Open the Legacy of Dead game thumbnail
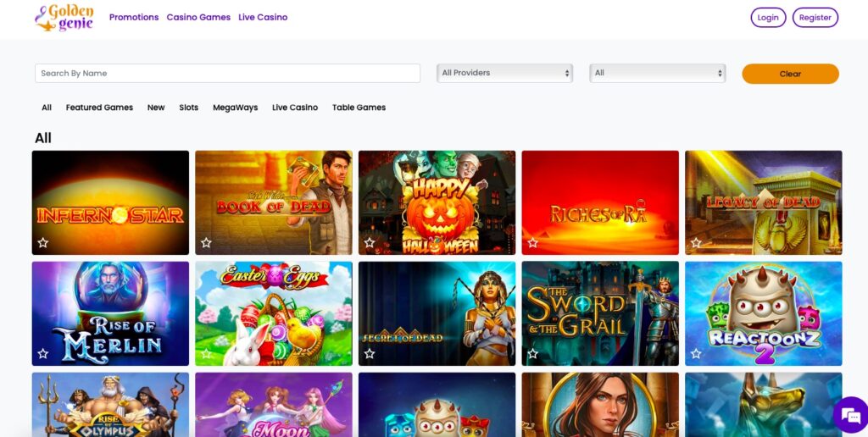Screen dimensions: 868x437 764,202
